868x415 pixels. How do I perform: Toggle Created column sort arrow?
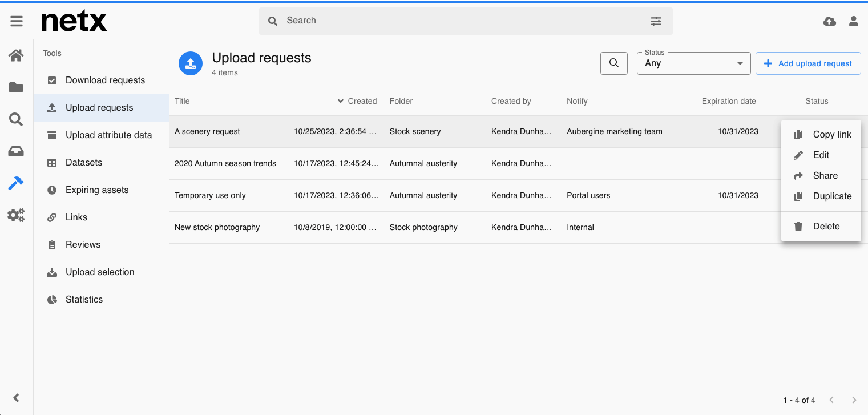pos(341,101)
